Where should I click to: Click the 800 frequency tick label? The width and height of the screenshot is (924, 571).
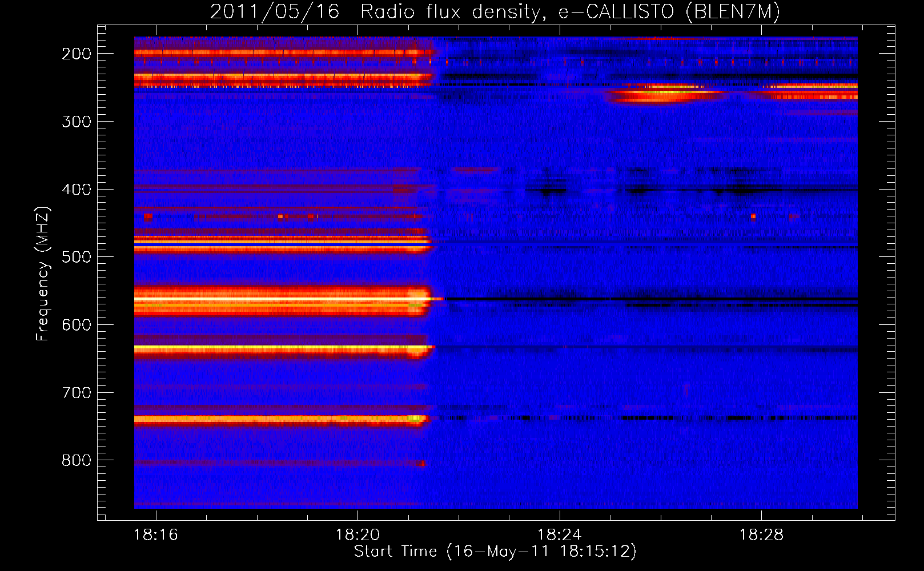(x=77, y=460)
